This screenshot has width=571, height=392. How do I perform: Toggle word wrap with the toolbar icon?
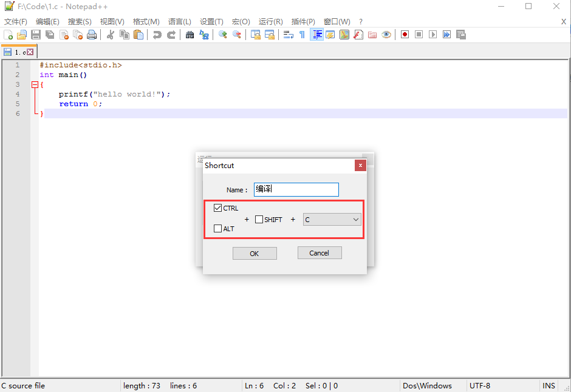pyautogui.click(x=289, y=35)
